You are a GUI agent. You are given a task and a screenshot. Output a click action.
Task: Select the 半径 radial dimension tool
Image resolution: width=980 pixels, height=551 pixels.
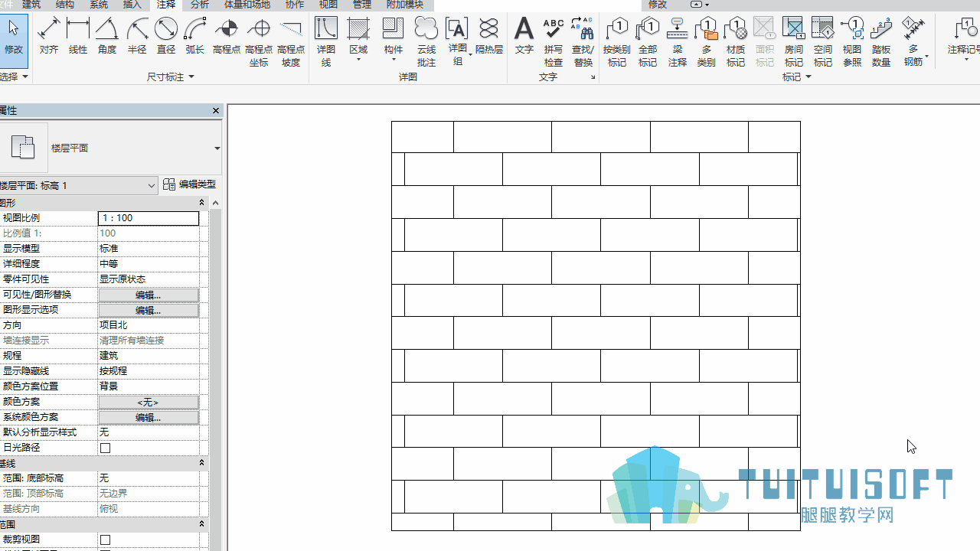click(137, 36)
